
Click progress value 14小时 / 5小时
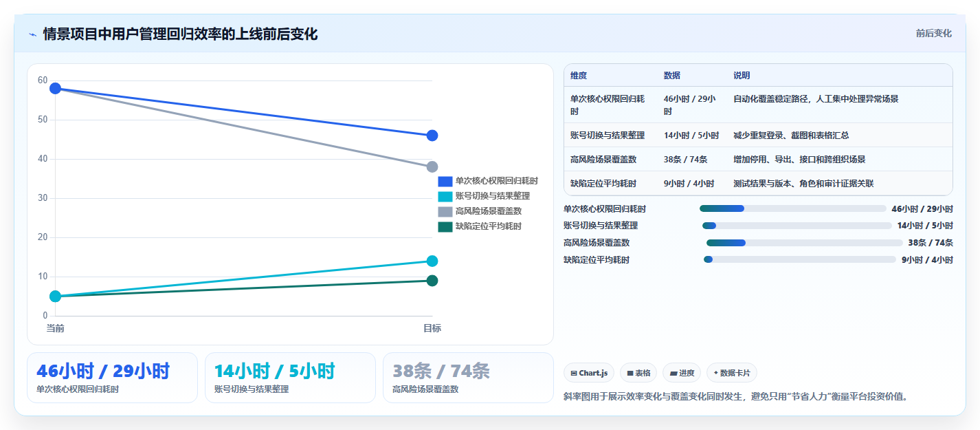point(925,226)
